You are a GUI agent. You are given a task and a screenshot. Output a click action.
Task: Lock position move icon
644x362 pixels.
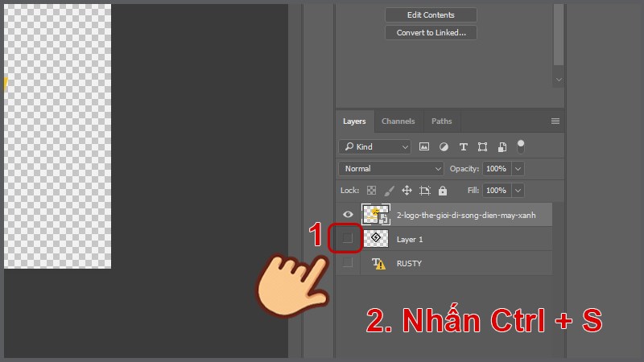407,191
